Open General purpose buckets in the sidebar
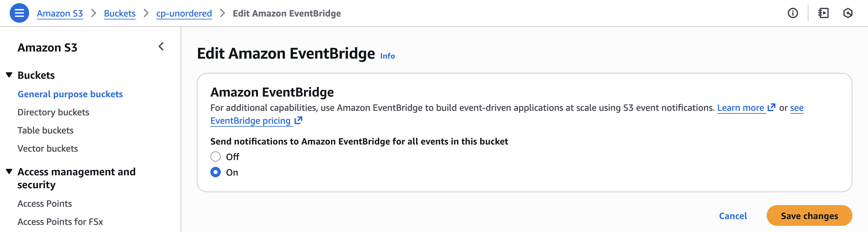The image size is (868, 232). [x=70, y=94]
